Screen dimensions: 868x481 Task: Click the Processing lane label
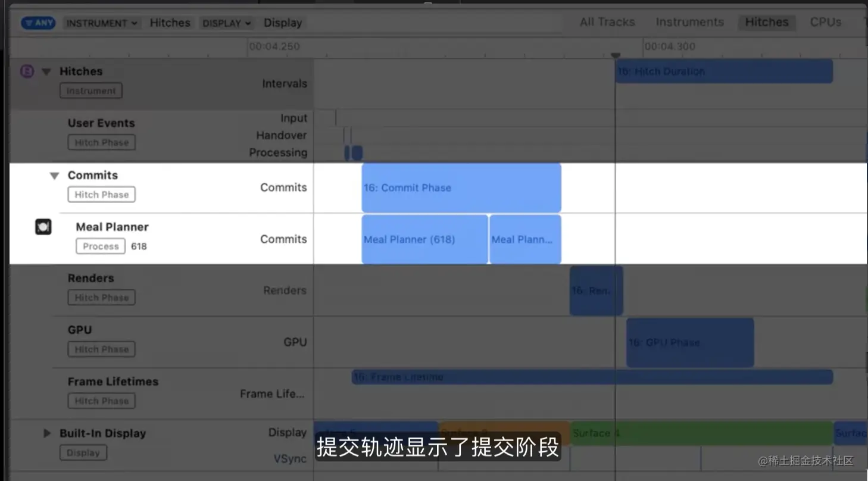(278, 153)
